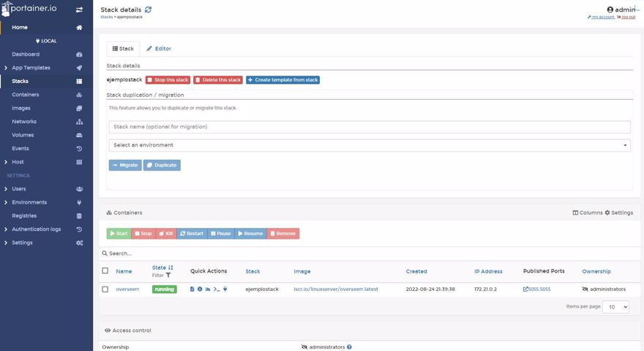Focus the Stack name input field

370,127
